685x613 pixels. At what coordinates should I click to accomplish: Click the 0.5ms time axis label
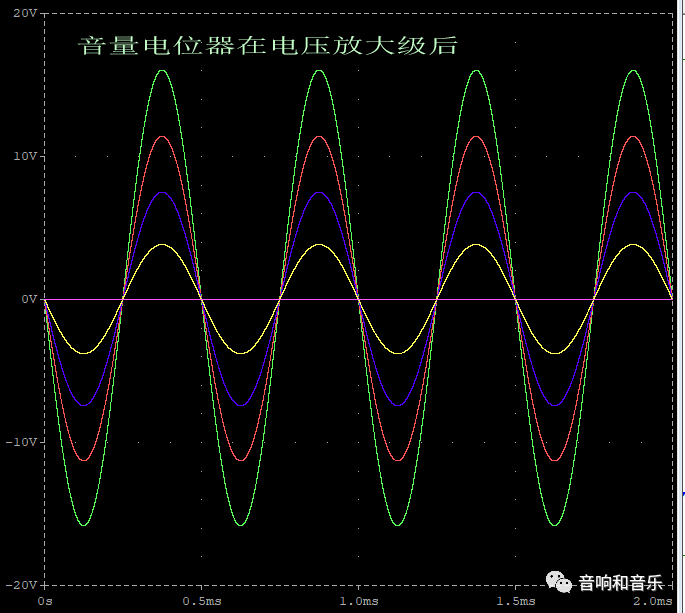(x=202, y=602)
